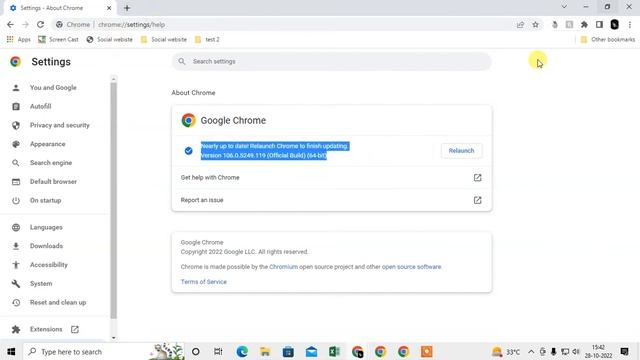Screen dimensions: 640x360
Task: Open the notification center icon
Action: 624,351
